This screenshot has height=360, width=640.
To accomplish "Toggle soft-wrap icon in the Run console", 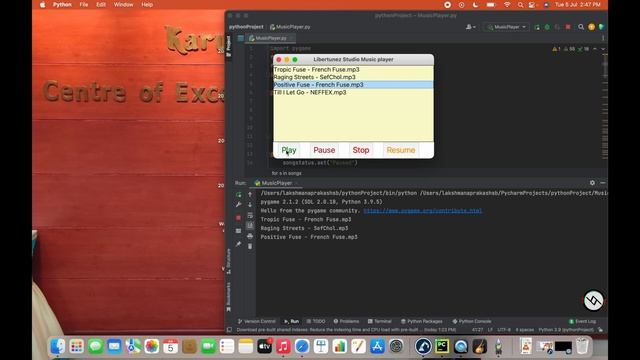I will coord(250,215).
